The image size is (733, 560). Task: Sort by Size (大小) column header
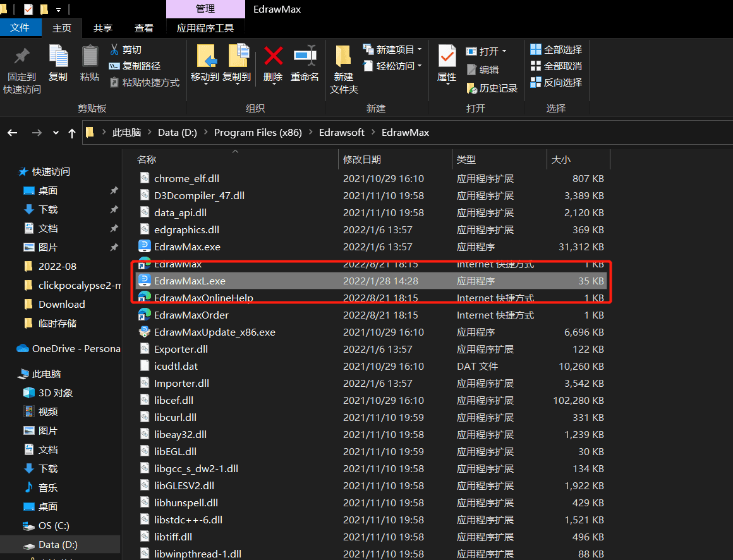click(x=561, y=159)
